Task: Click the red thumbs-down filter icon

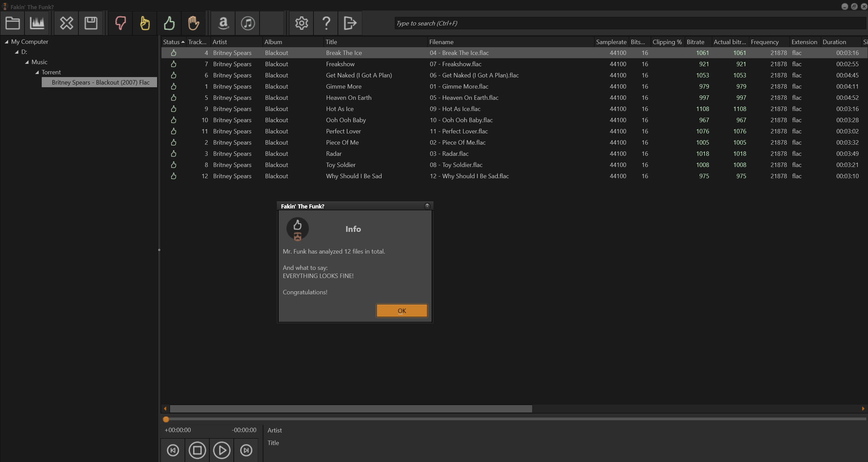Action: pos(120,23)
